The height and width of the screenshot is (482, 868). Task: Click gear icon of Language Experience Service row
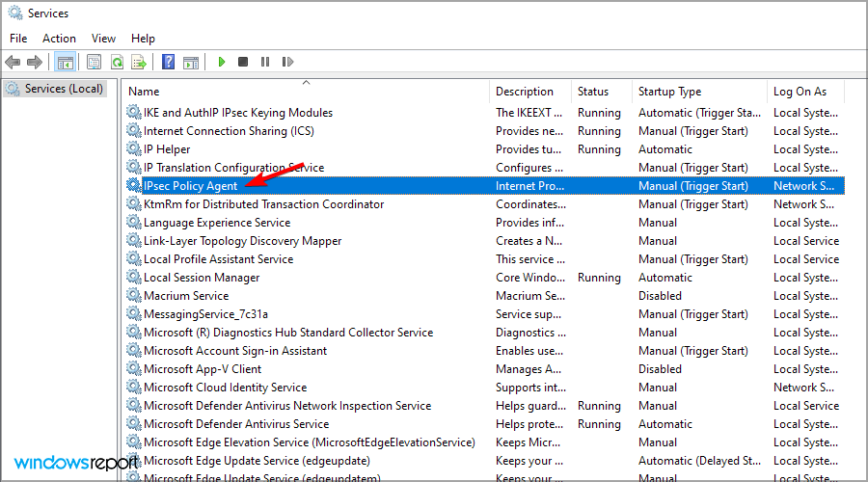point(133,222)
